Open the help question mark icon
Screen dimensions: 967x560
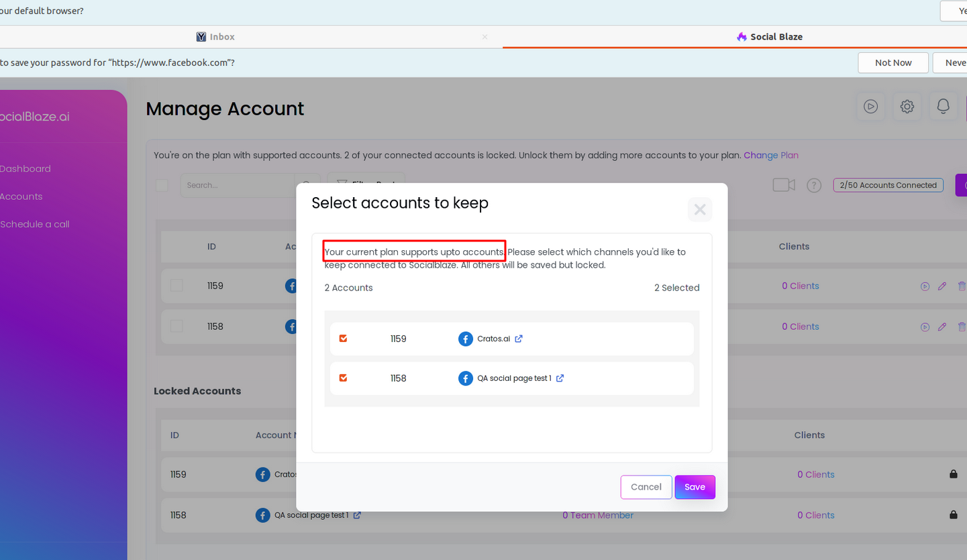[x=814, y=185]
